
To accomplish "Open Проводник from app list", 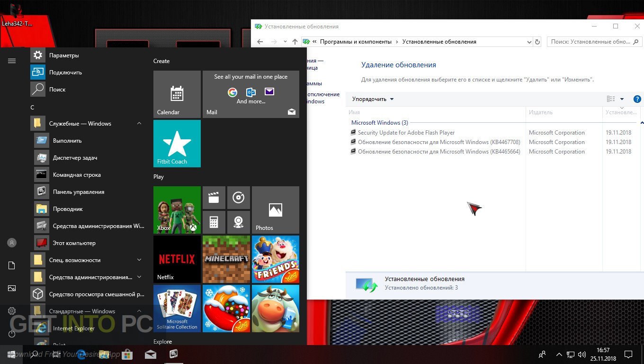I will point(89,209).
